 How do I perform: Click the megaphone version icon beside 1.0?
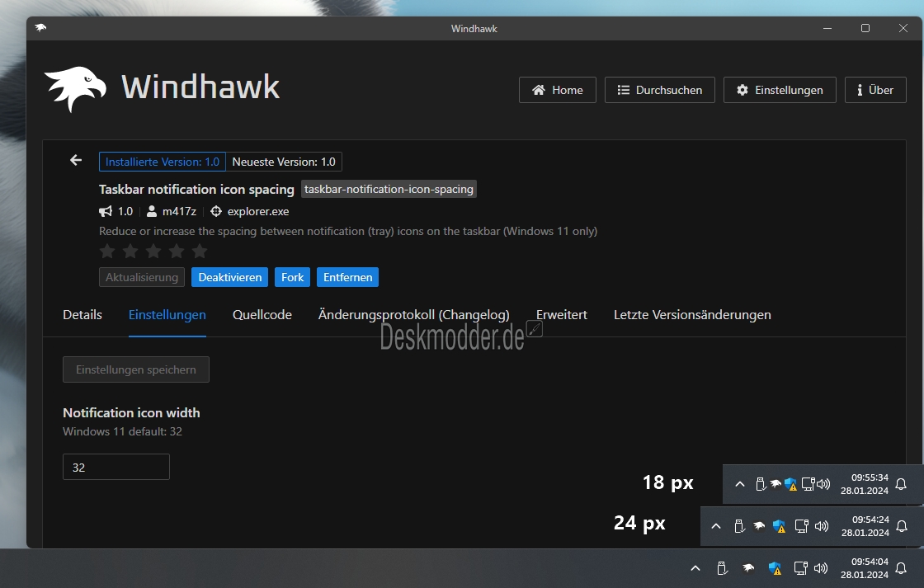coord(106,211)
